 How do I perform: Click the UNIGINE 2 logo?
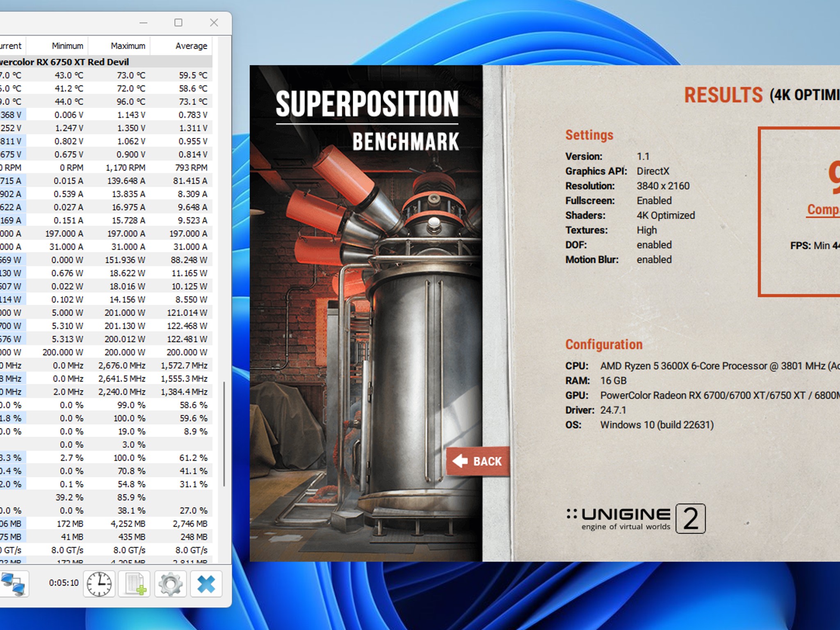coord(636,519)
